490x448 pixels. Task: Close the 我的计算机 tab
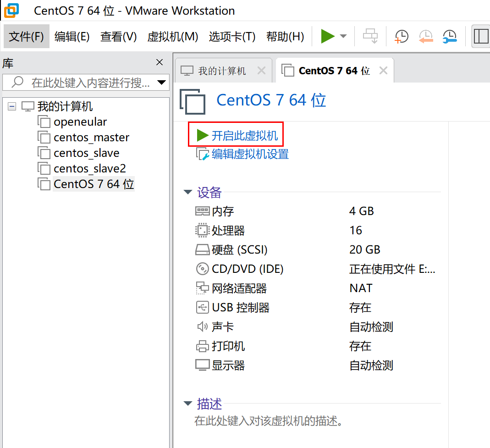point(262,71)
